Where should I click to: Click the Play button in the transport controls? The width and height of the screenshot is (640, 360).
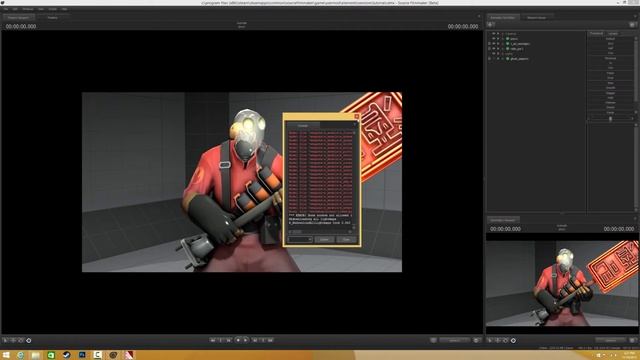tap(245, 340)
